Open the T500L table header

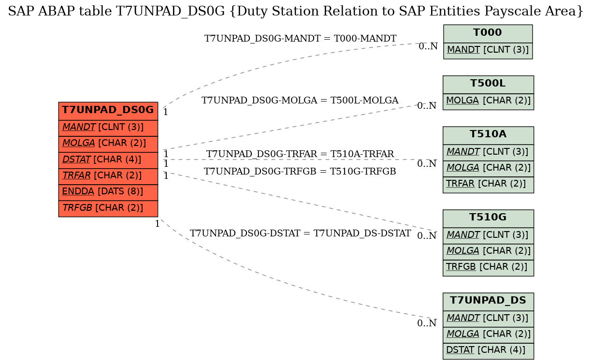coord(488,84)
